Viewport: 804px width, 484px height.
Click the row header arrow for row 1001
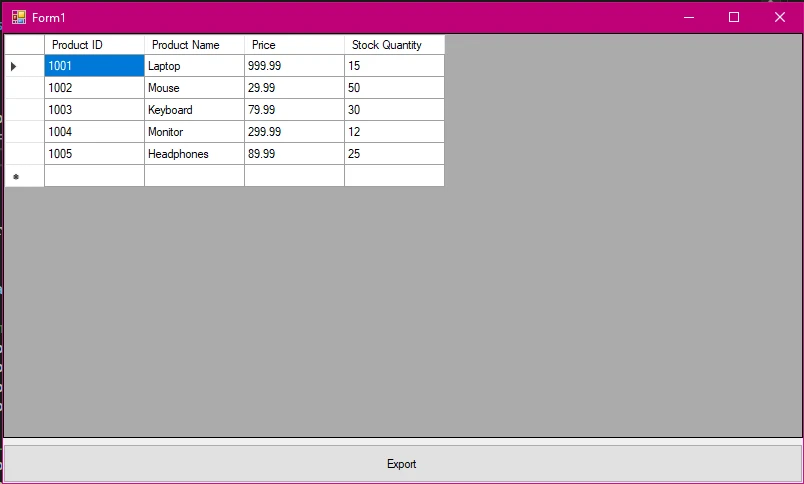point(24,66)
